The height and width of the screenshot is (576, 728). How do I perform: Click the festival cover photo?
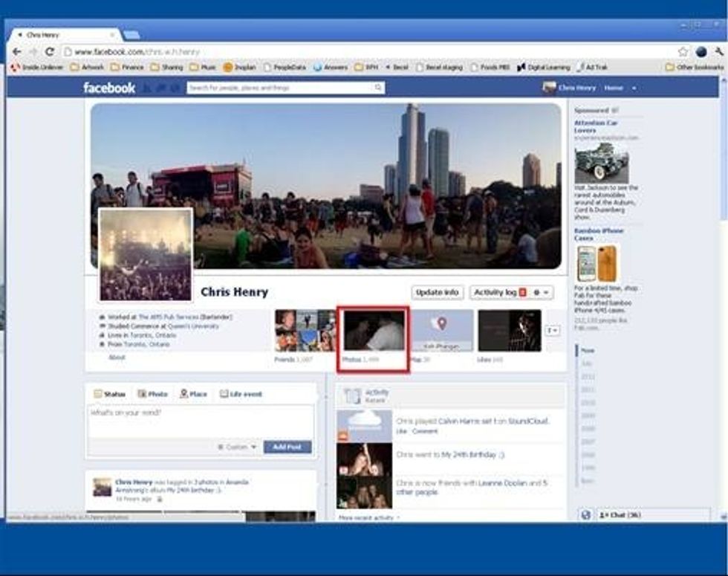click(326, 186)
